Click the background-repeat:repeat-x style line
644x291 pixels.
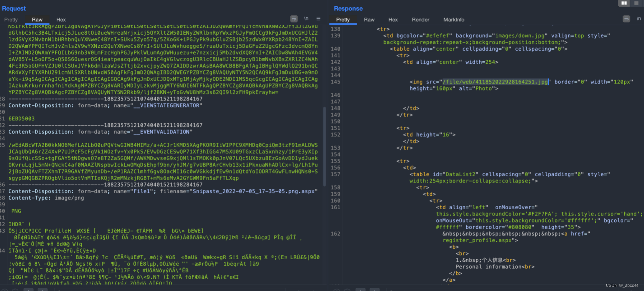tap(475, 42)
